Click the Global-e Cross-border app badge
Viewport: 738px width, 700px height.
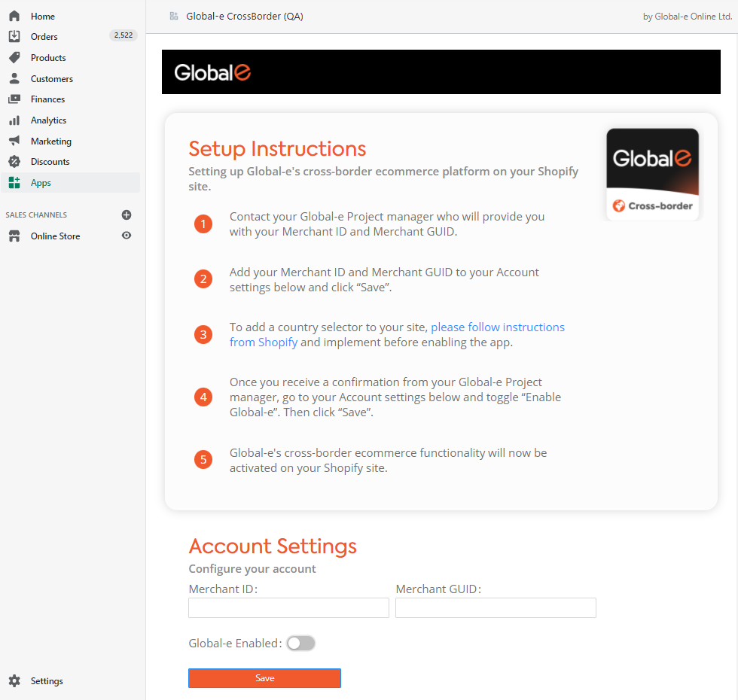tap(652, 173)
